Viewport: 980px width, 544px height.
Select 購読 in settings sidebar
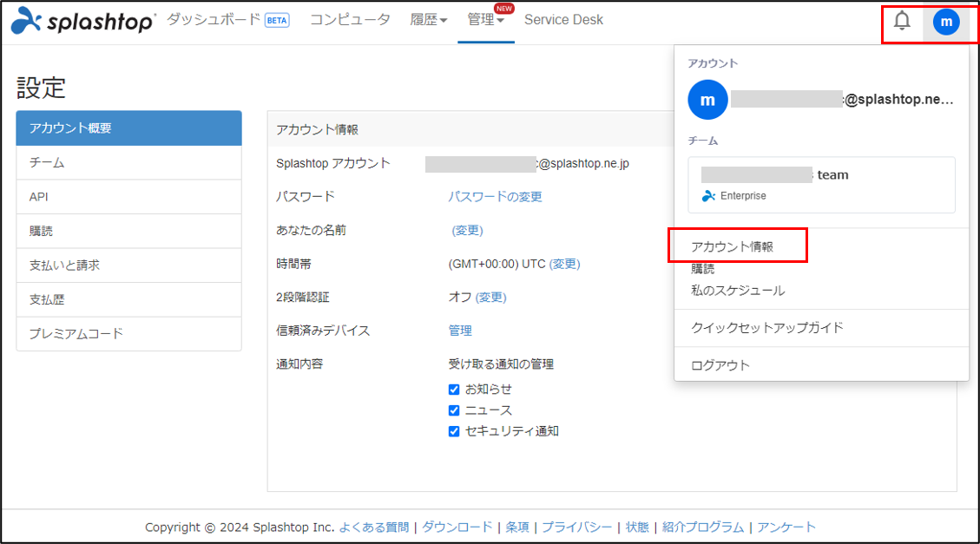[x=128, y=231]
